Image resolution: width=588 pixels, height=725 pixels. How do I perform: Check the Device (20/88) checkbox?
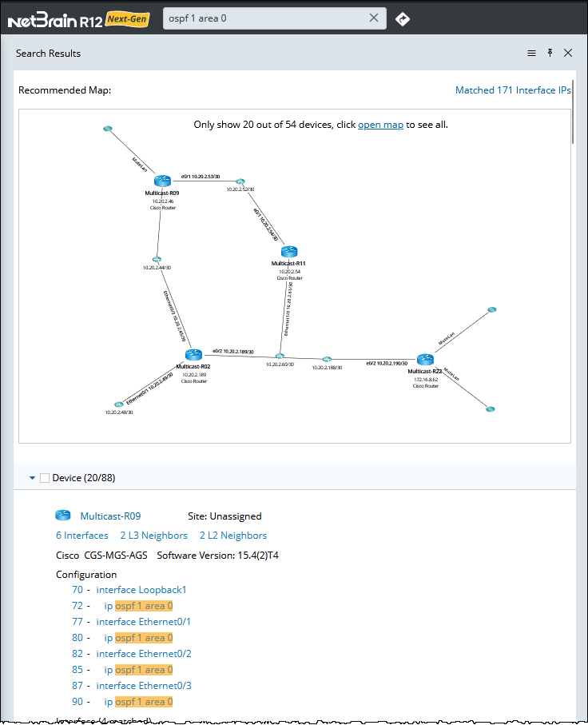[x=45, y=478]
